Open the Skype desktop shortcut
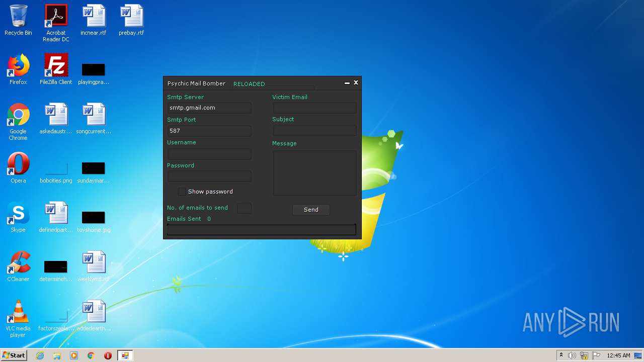644x362 pixels. tap(18, 218)
